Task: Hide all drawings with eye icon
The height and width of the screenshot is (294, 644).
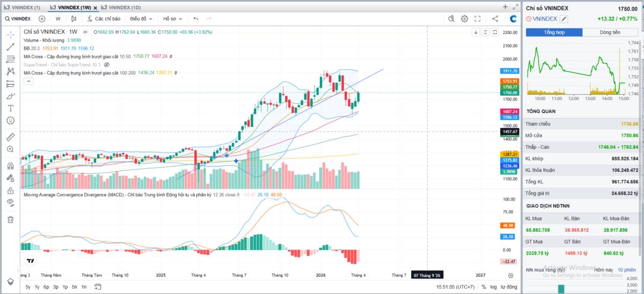Action: [11, 202]
